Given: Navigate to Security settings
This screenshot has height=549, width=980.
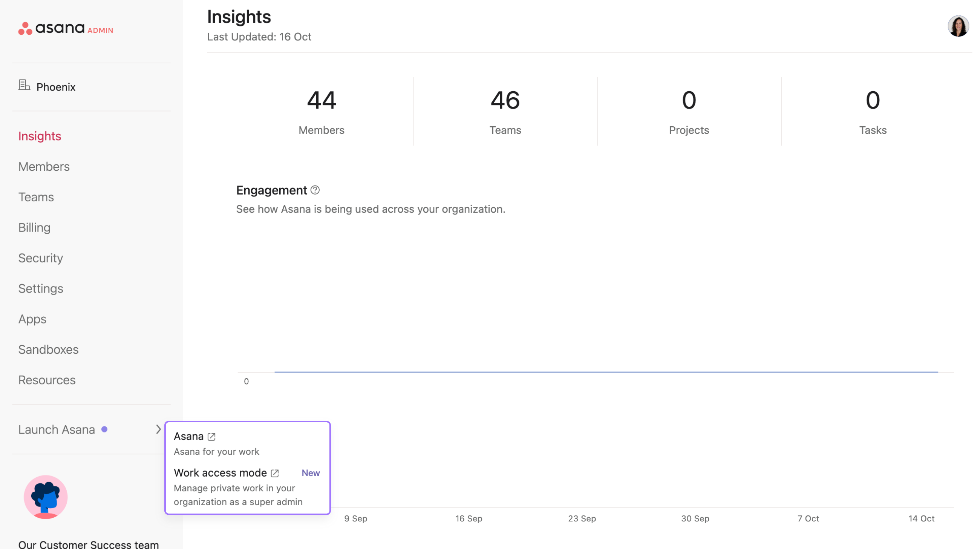Looking at the screenshot, I should [41, 258].
